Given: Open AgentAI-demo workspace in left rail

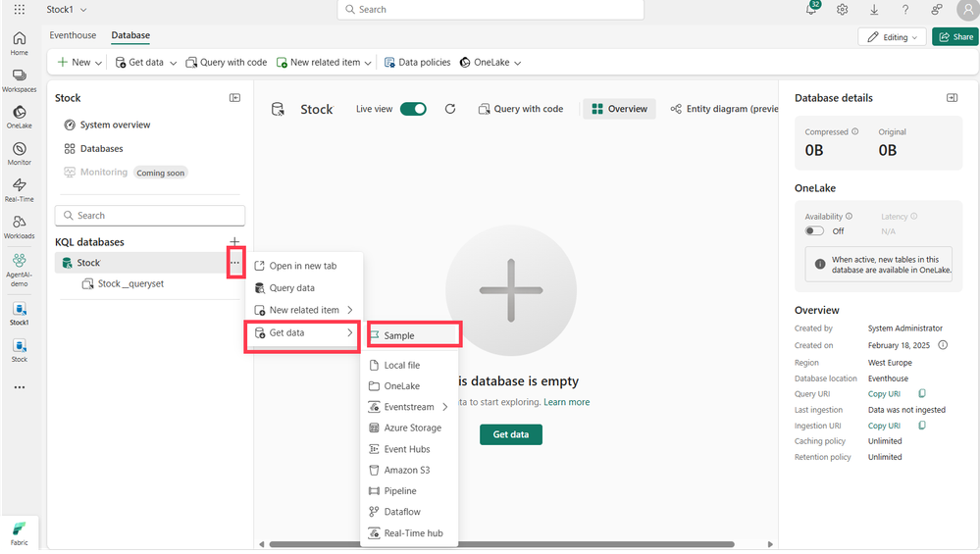Looking at the screenshot, I should coord(20,270).
